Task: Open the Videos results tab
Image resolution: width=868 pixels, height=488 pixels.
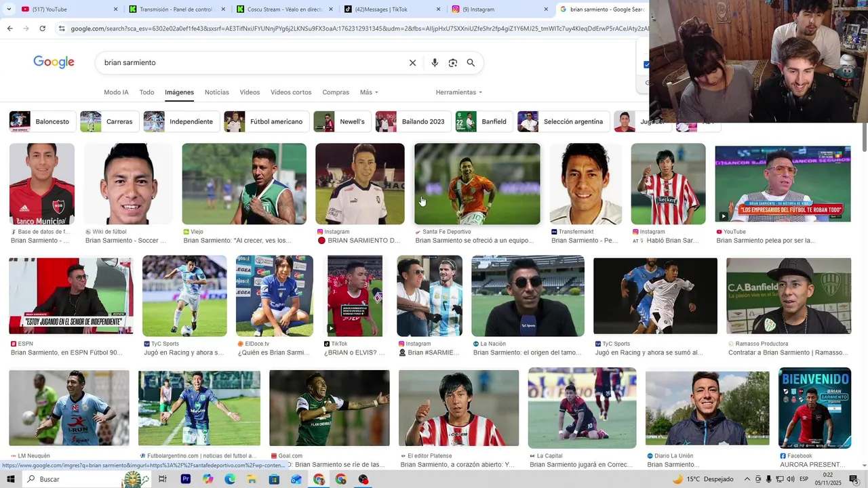Action: point(250,92)
